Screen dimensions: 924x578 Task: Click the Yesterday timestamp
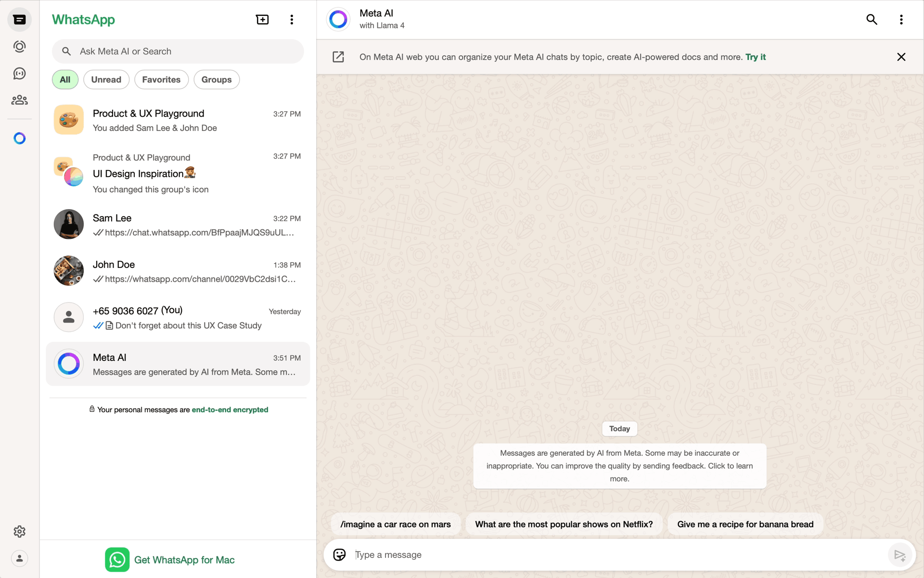coord(285,312)
